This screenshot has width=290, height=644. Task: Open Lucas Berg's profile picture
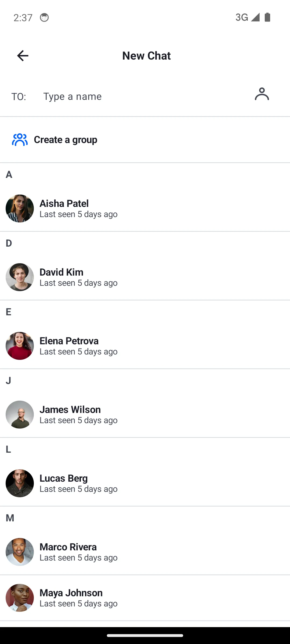coord(20,483)
